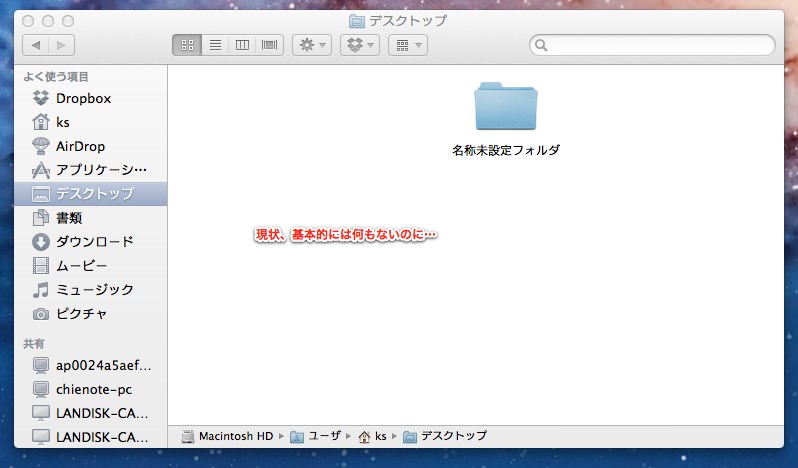Select the 名称未設定フォルダ folder icon
The image size is (798, 468).
[x=505, y=106]
